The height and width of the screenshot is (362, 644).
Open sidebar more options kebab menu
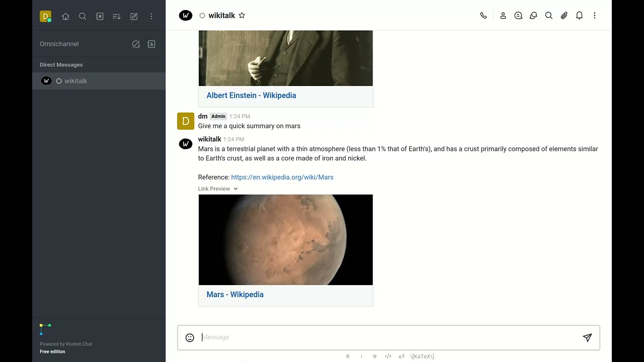[x=151, y=16]
